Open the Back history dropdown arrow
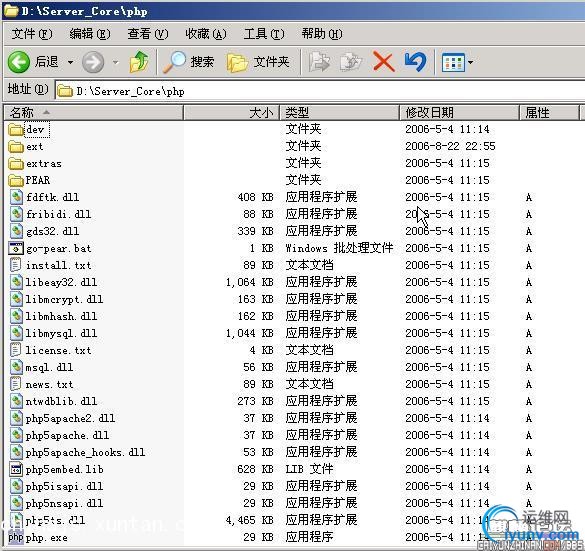This screenshot has height=551, width=585. [x=70, y=62]
